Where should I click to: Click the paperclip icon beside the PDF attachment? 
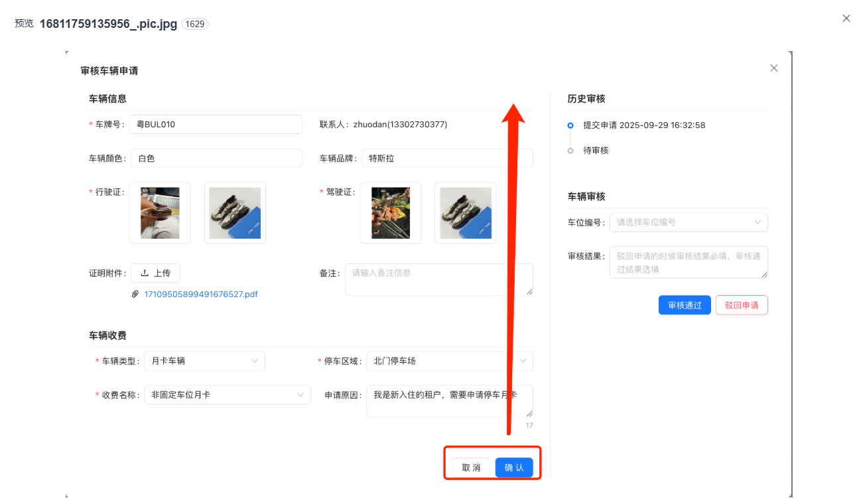coord(135,294)
